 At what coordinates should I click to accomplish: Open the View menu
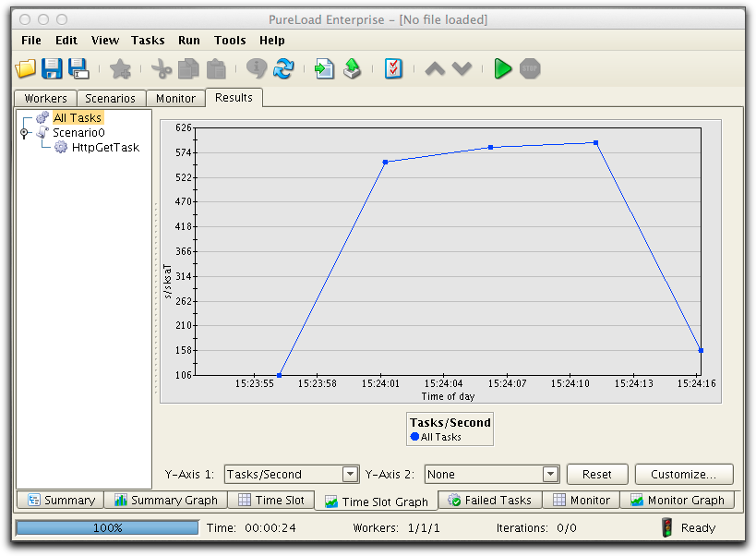[x=105, y=40]
